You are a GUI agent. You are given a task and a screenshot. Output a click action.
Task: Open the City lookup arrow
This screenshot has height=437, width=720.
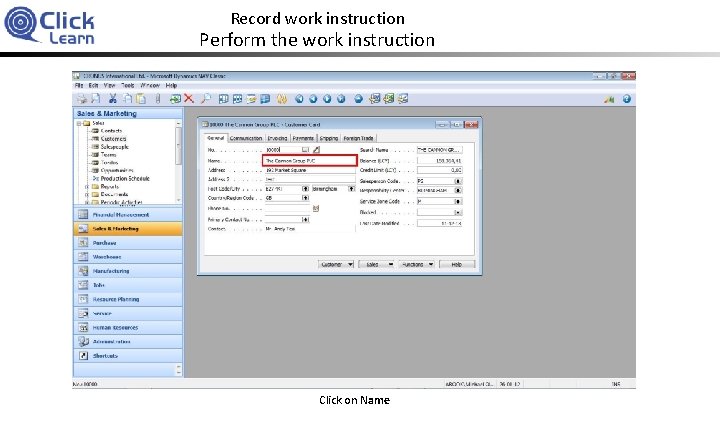(351, 189)
